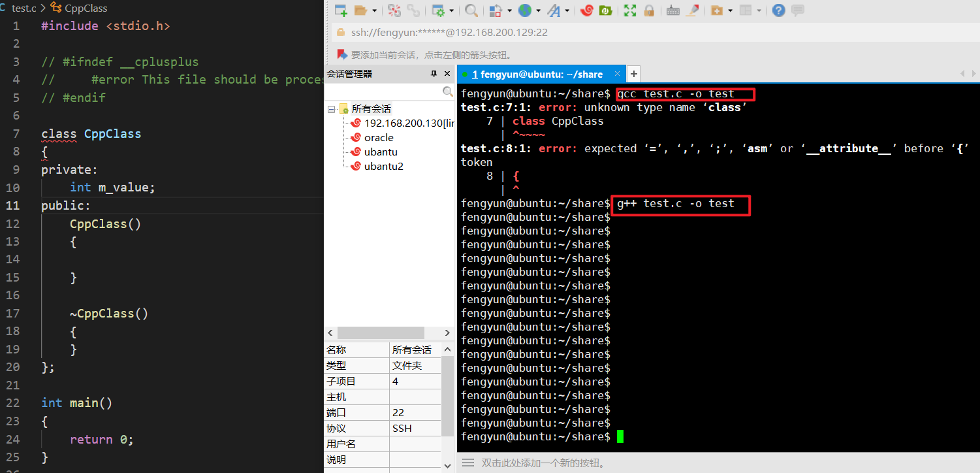This screenshot has width=980, height=473.
Task: Click the open folder icon in the toolbar
Action: click(x=360, y=10)
